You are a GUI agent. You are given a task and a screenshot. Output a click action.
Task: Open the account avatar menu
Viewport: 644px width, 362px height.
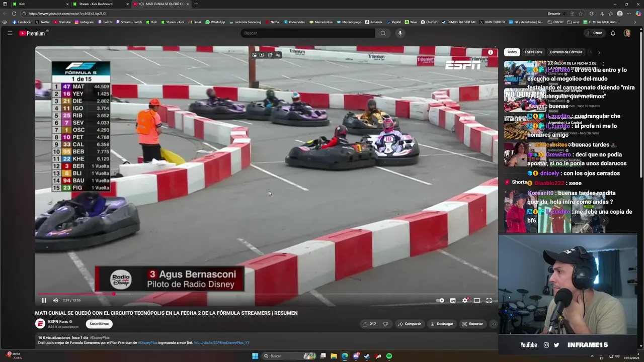pos(627,33)
